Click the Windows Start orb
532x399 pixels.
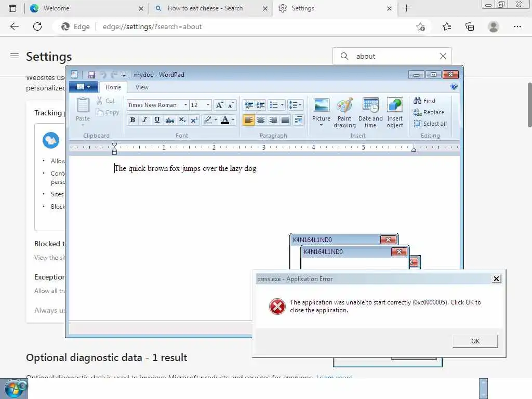[x=14, y=389]
